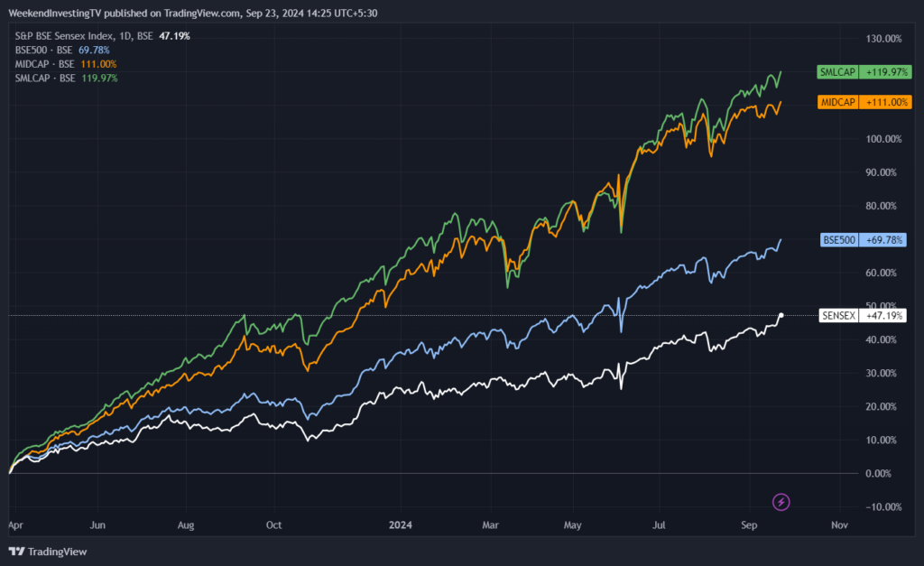Select the SMLCAP green price label
This screenshot has width=924, height=566.
click(x=837, y=72)
